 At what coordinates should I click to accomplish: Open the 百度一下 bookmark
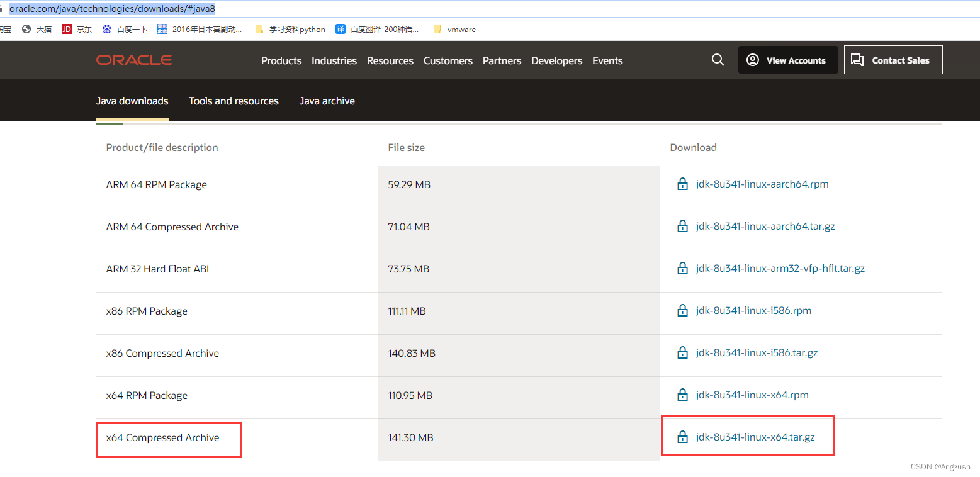125,29
